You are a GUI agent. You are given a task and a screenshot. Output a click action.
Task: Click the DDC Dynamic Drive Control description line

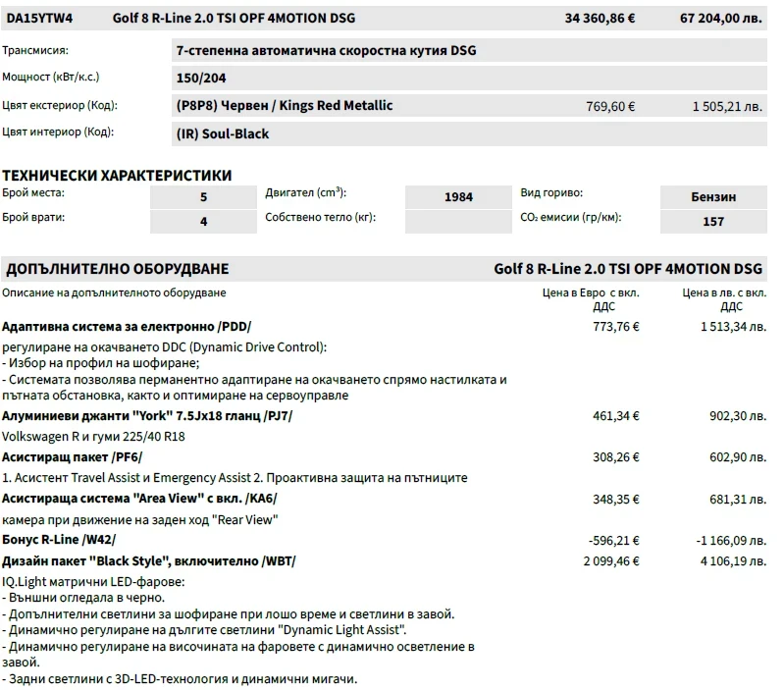(x=164, y=347)
